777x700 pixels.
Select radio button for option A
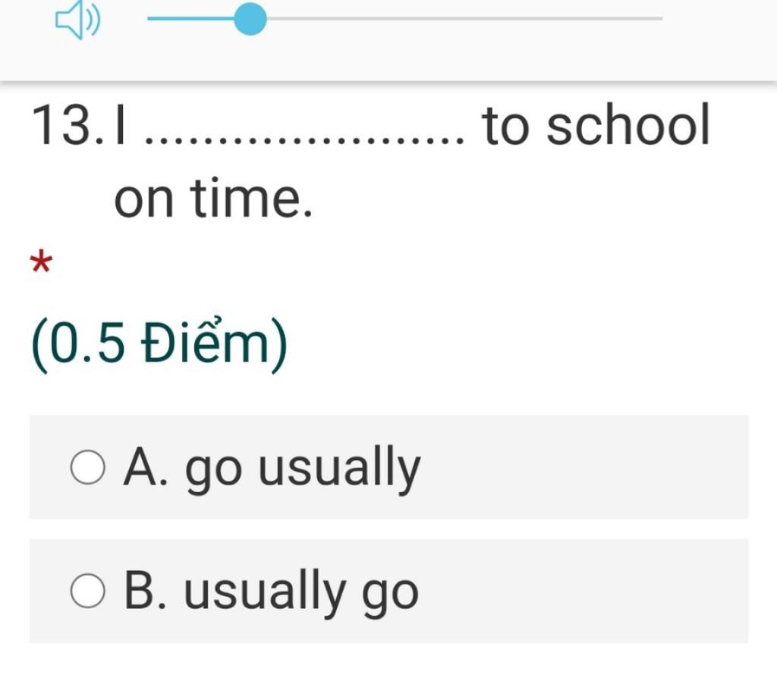click(x=87, y=467)
